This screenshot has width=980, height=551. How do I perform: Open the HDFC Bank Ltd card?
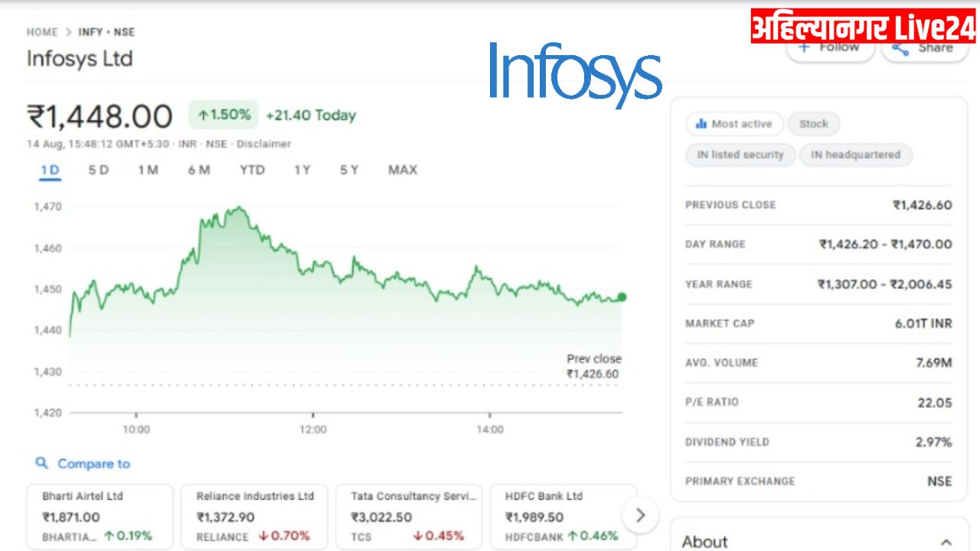pyautogui.click(x=563, y=517)
